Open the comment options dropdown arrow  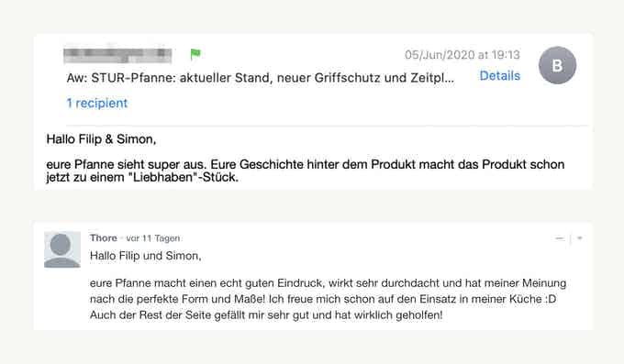(x=580, y=238)
